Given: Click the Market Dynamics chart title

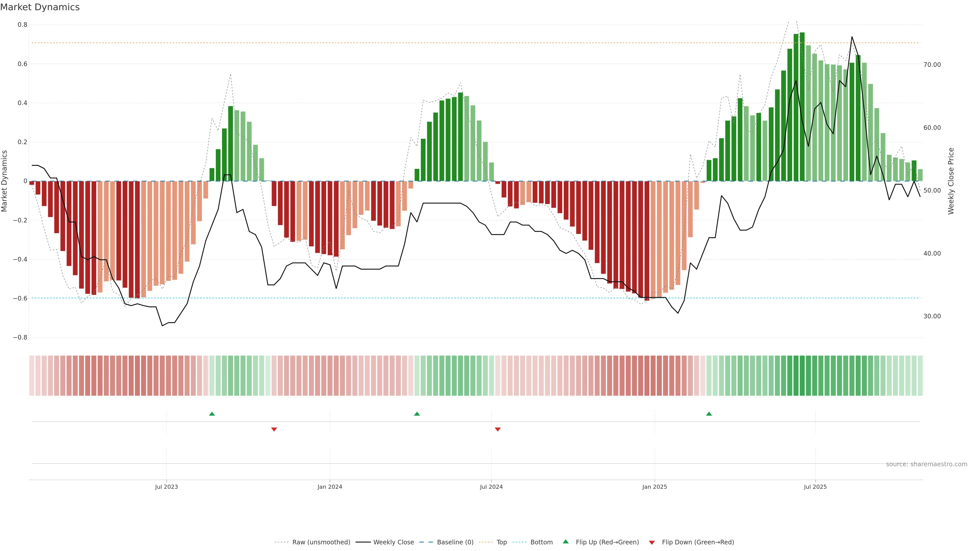Looking at the screenshot, I should [40, 7].
